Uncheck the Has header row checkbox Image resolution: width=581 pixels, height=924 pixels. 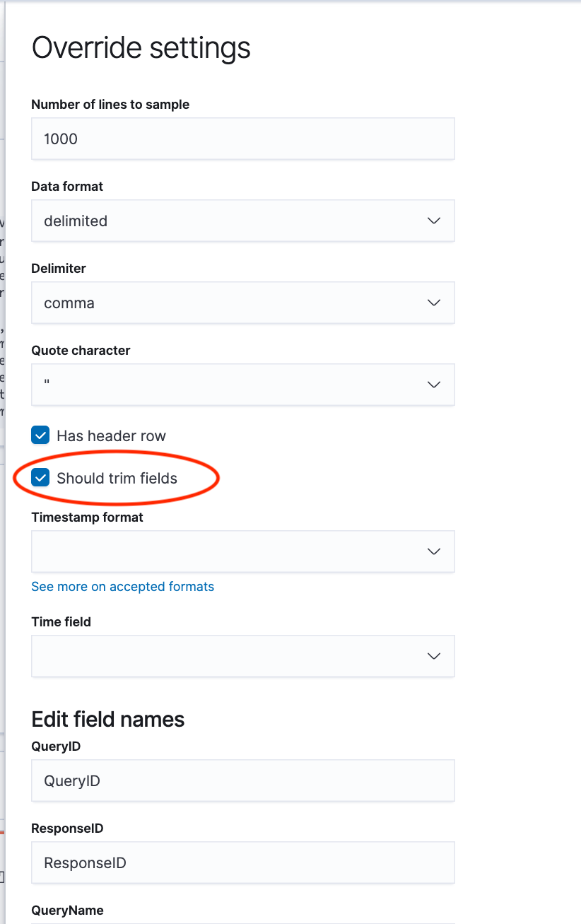[x=41, y=435]
